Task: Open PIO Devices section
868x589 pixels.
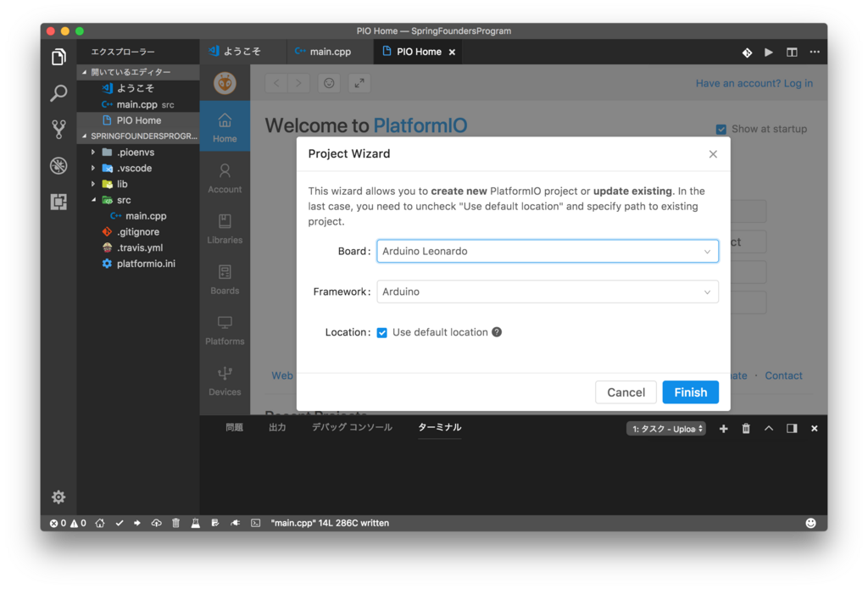Action: point(225,381)
